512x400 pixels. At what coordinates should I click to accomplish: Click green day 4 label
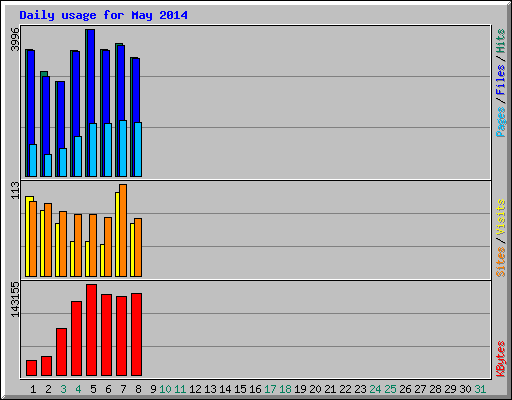78,389
